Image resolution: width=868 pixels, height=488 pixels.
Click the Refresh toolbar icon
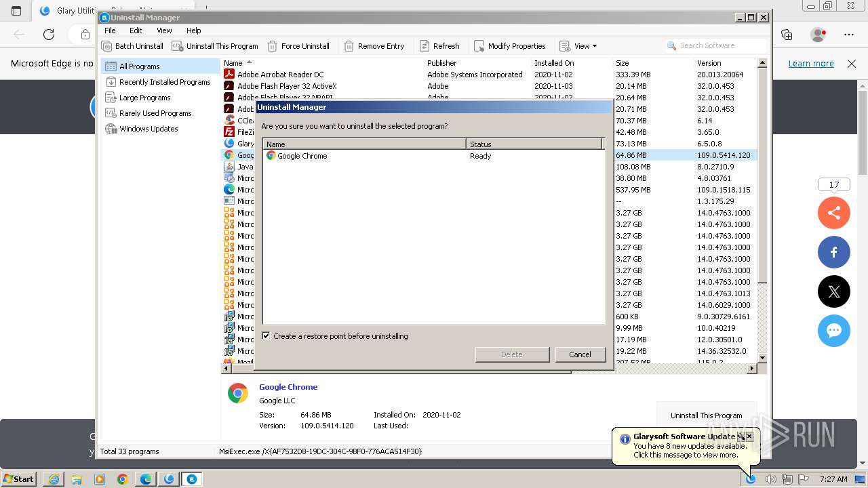(425, 46)
